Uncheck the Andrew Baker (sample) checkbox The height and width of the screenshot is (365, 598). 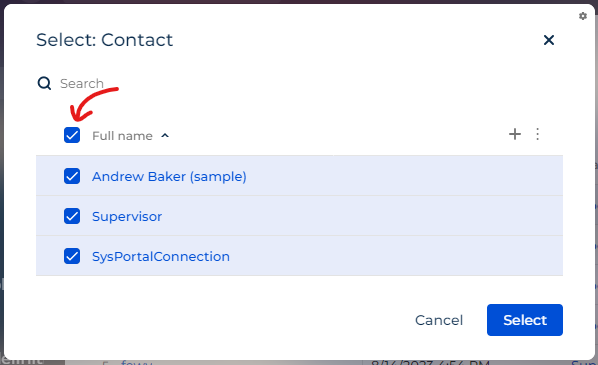pos(72,176)
